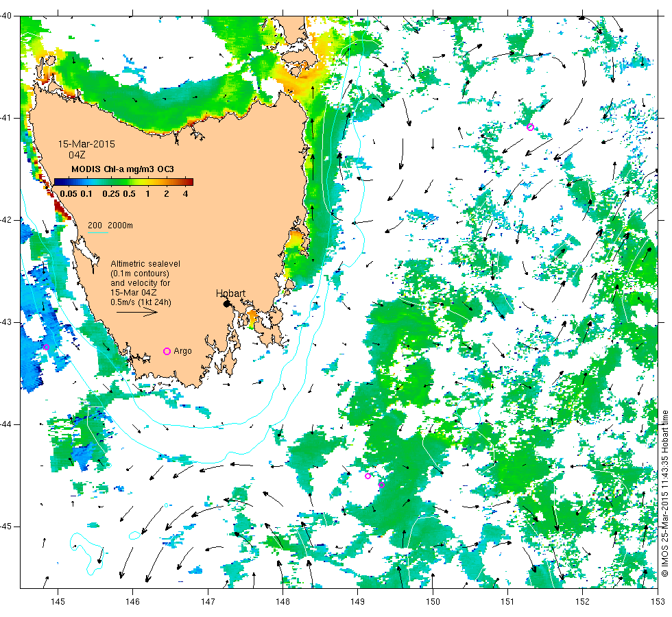The image size is (672, 617).
Task: Click the 151 longitude axis label
Action: (507, 602)
